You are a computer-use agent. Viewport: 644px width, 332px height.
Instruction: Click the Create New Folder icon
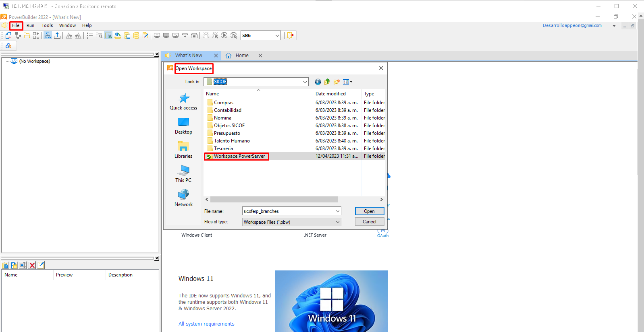point(337,82)
